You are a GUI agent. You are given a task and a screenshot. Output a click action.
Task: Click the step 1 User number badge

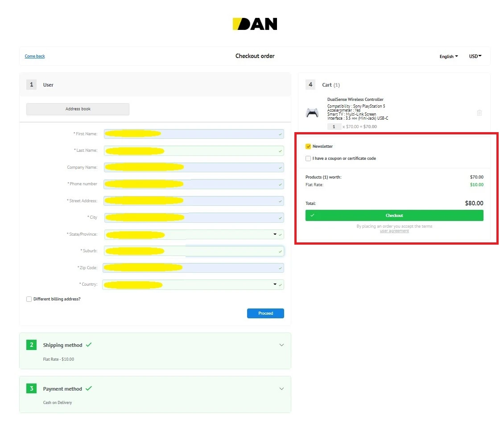pyautogui.click(x=31, y=85)
